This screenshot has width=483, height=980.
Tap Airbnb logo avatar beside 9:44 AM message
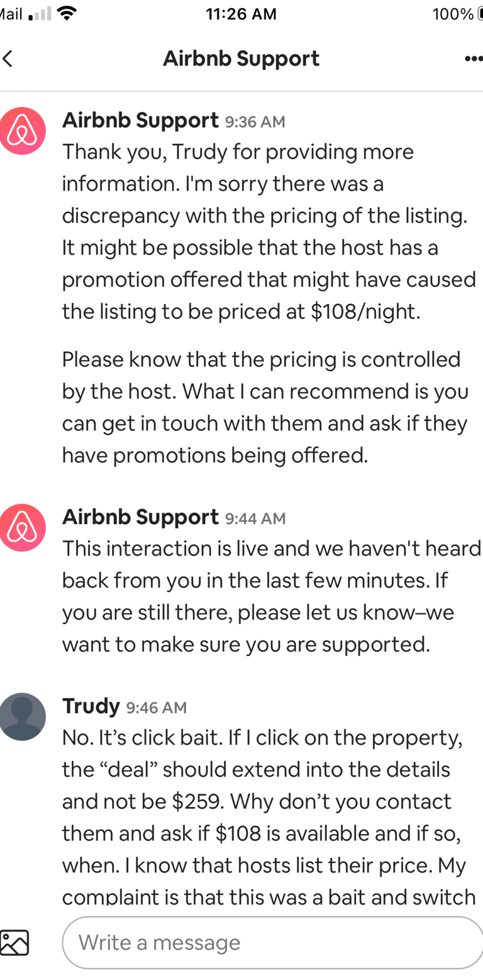(22, 527)
